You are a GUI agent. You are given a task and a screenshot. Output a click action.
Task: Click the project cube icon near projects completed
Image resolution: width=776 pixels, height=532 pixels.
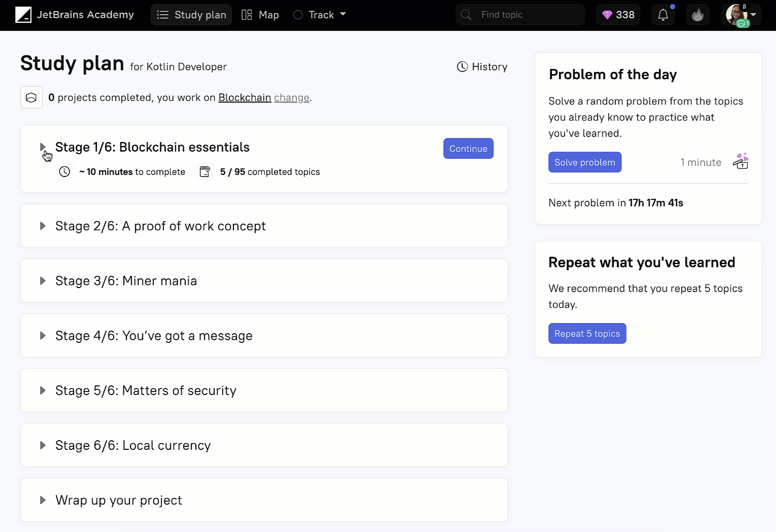pos(31,97)
